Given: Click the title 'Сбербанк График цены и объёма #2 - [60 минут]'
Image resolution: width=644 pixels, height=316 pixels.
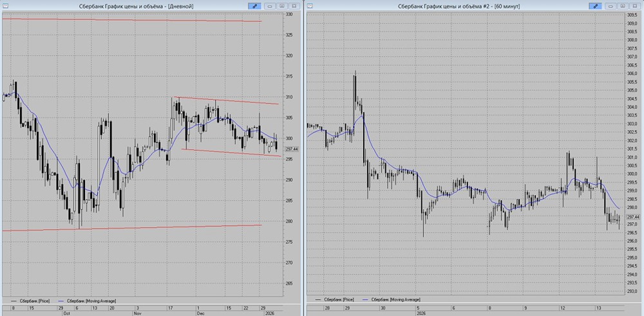Looking at the screenshot, I should pos(459,6).
